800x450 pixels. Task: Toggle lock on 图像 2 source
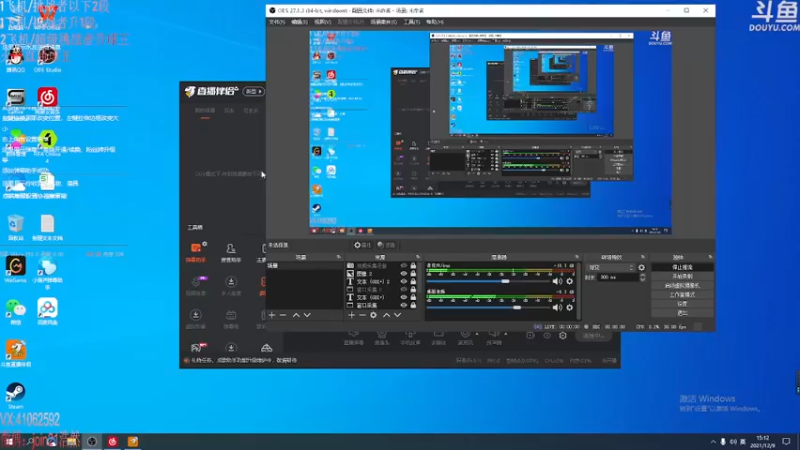tap(413, 273)
